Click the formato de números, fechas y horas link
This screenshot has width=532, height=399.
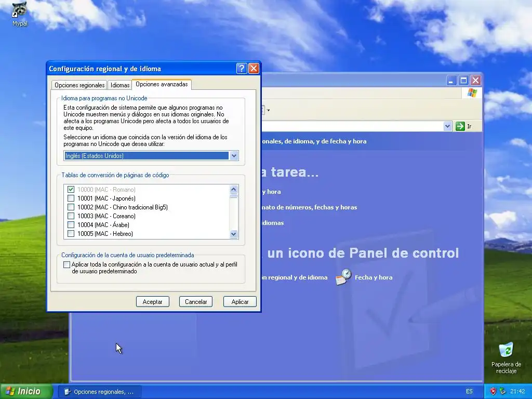pyautogui.click(x=309, y=207)
